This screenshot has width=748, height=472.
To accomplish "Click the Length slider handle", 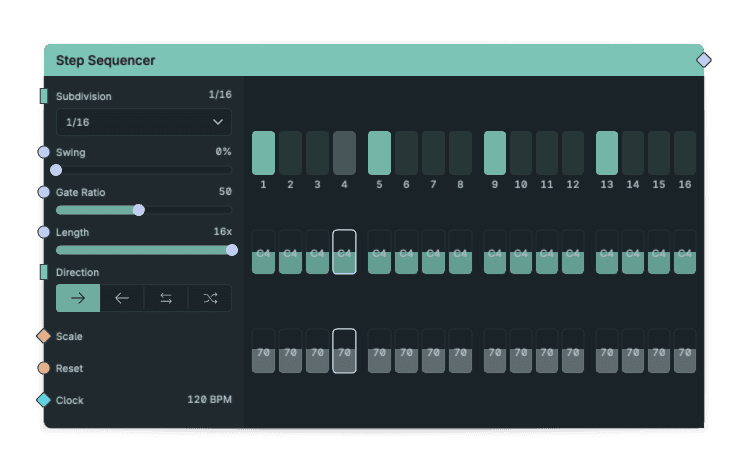I will (232, 250).
